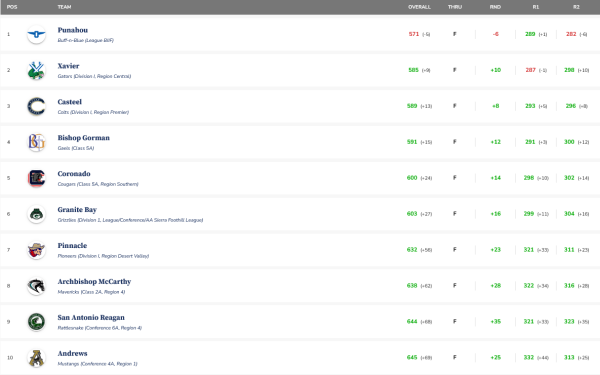Select Coronado's overall score 600
600x375 pixels.
(x=412, y=178)
